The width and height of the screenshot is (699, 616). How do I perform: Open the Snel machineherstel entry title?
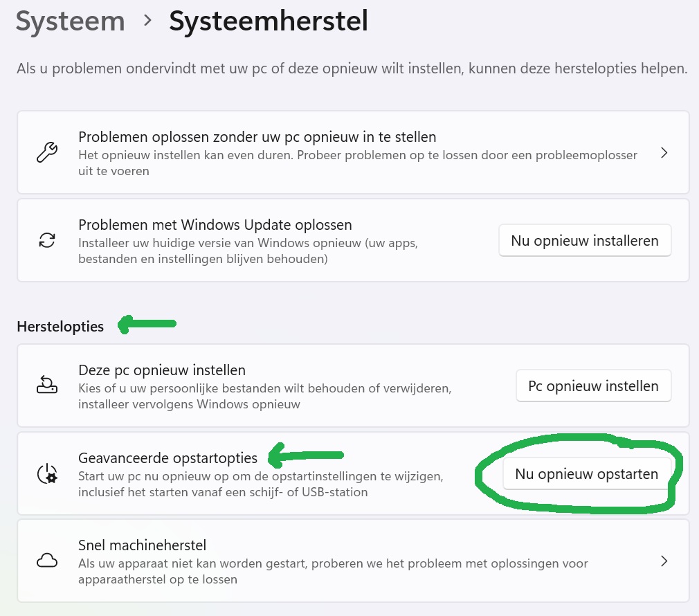pos(143,545)
